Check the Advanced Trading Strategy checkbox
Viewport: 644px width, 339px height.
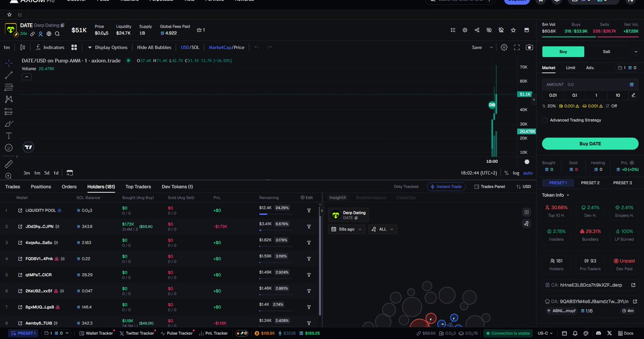point(545,120)
